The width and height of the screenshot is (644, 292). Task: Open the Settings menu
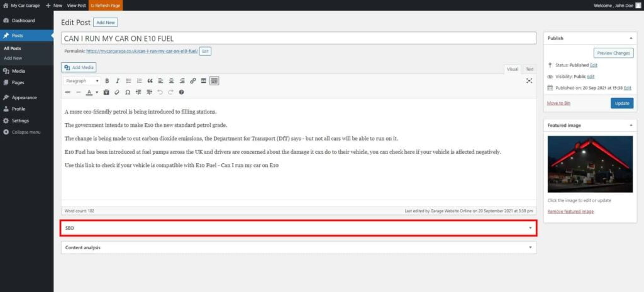tap(26, 121)
